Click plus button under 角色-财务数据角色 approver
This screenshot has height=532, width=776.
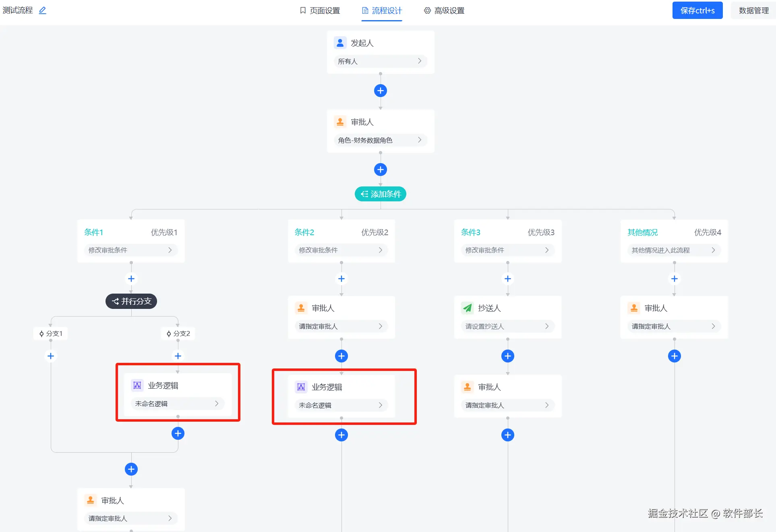(380, 170)
